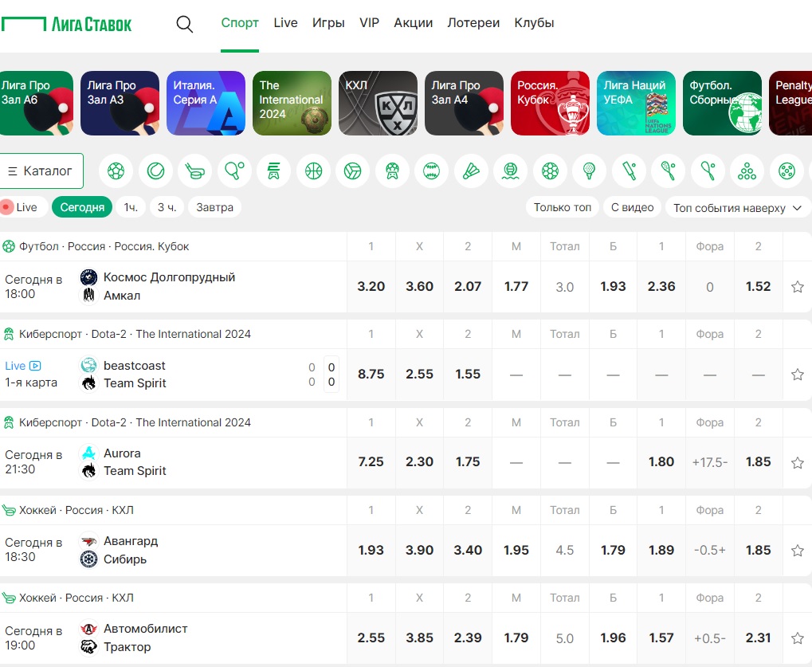
Task: Enable the Только топ filter
Action: click(x=563, y=207)
